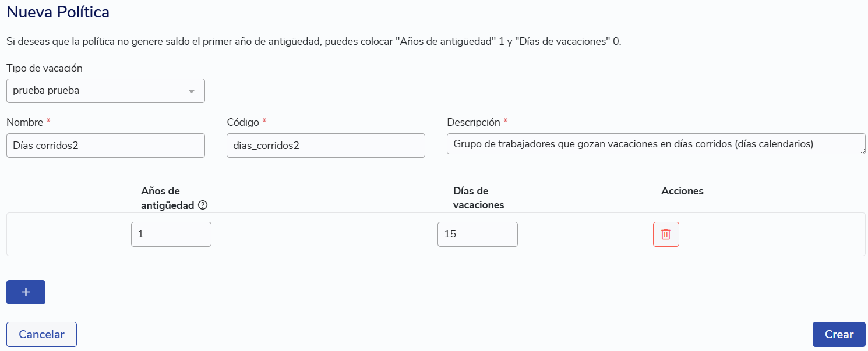The image size is (868, 351).
Task: Cancel the new policy form
Action: (x=41, y=334)
